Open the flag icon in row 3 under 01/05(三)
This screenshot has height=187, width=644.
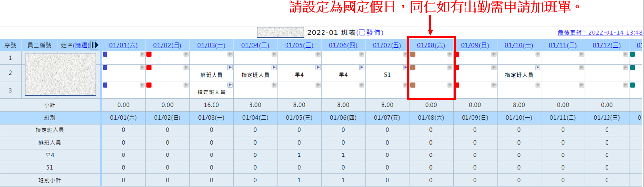pyautogui.click(x=318, y=85)
